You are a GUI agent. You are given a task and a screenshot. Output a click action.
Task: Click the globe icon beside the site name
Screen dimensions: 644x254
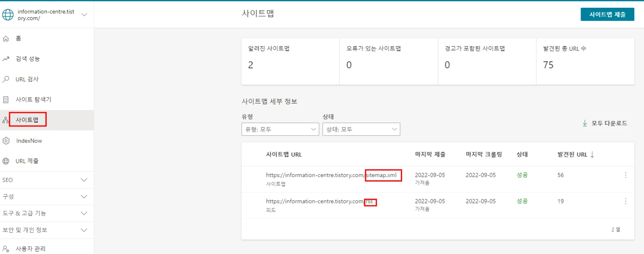tap(8, 15)
